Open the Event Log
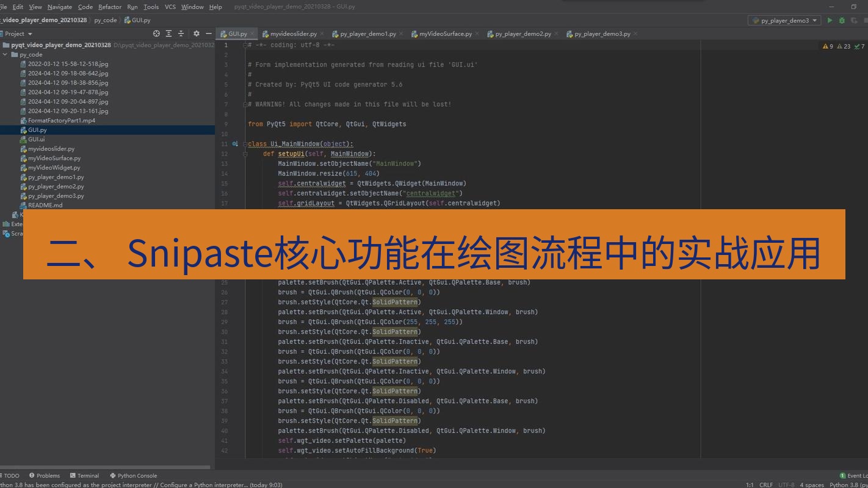Image resolution: width=868 pixels, height=488 pixels. point(853,475)
